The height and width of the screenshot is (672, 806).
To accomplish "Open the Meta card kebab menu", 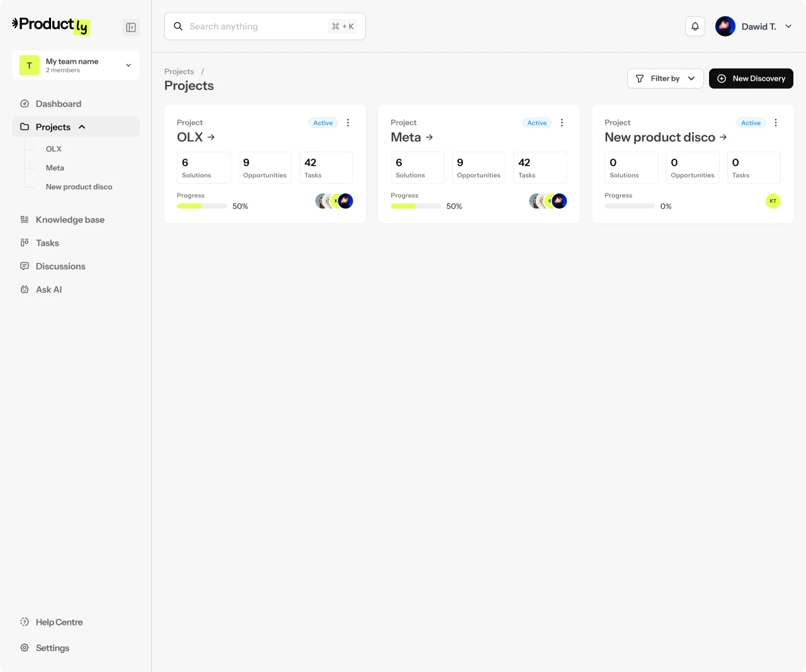I will pyautogui.click(x=562, y=123).
